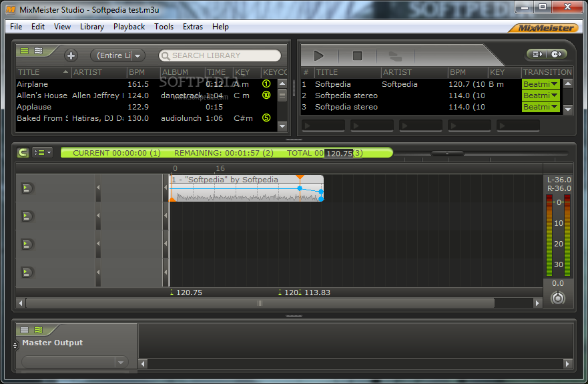The image size is (588, 384).
Task: Click keycode 10 icon for Allen's House
Action: (x=266, y=95)
